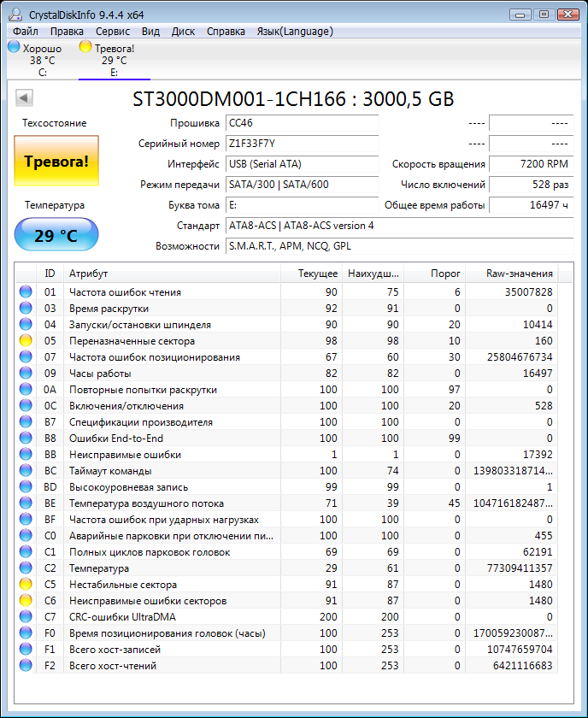Click the Raw-значения column header
Viewport: 588px width, 718px height.
point(512,274)
